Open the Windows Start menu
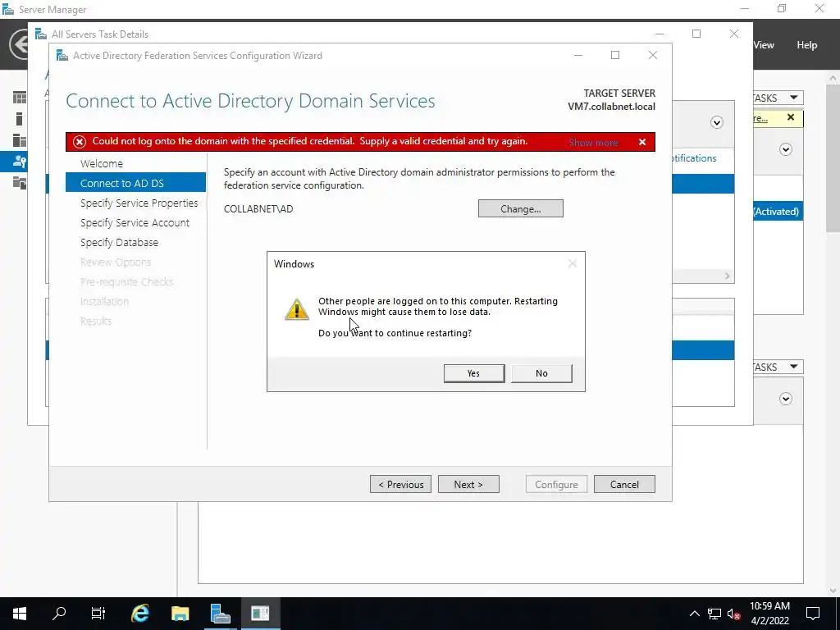Viewport: 840px width, 630px height. point(20,614)
